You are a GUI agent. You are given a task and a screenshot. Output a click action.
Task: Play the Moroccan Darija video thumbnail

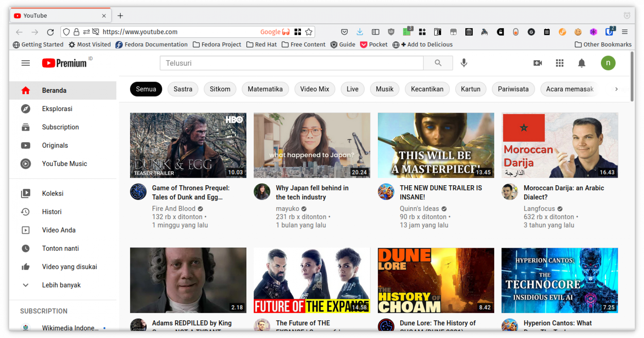point(560,145)
